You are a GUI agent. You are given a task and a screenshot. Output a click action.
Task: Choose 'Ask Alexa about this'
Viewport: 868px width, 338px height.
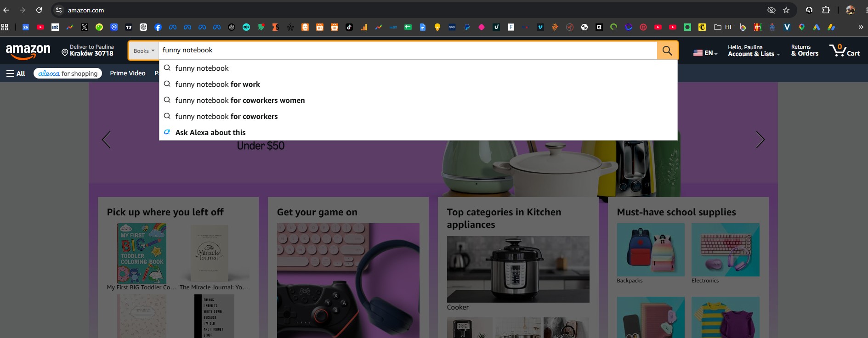(x=418, y=132)
